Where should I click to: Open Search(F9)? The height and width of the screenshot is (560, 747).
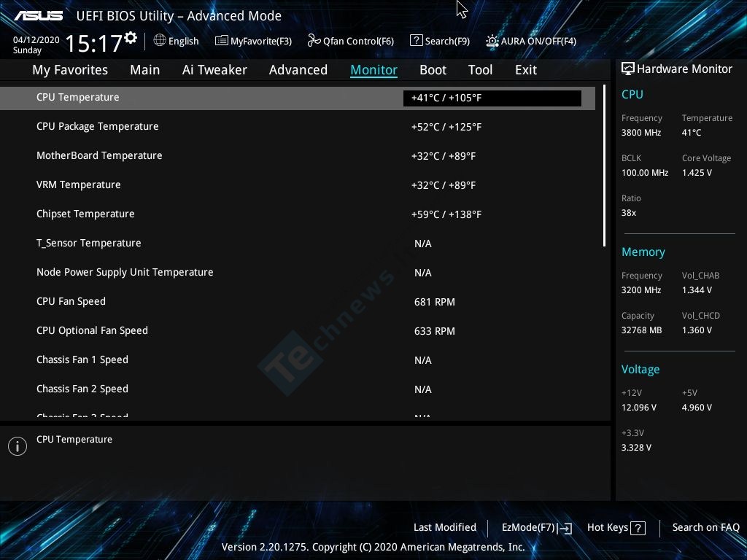coord(447,42)
